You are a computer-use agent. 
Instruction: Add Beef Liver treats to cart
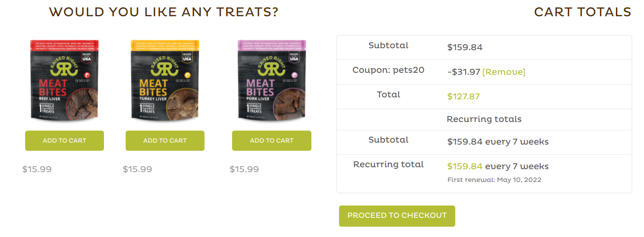pyautogui.click(x=65, y=141)
